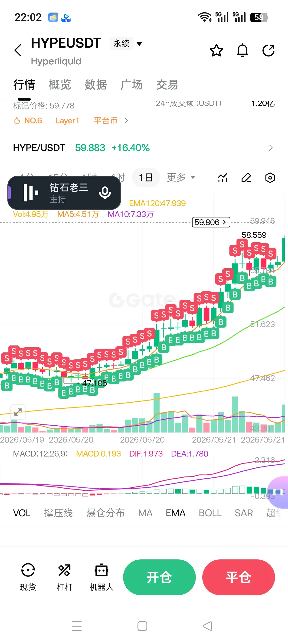Image resolution: width=288 pixels, height=644 pixels.
Task: Tap the back arrow icon
Action: click(18, 50)
